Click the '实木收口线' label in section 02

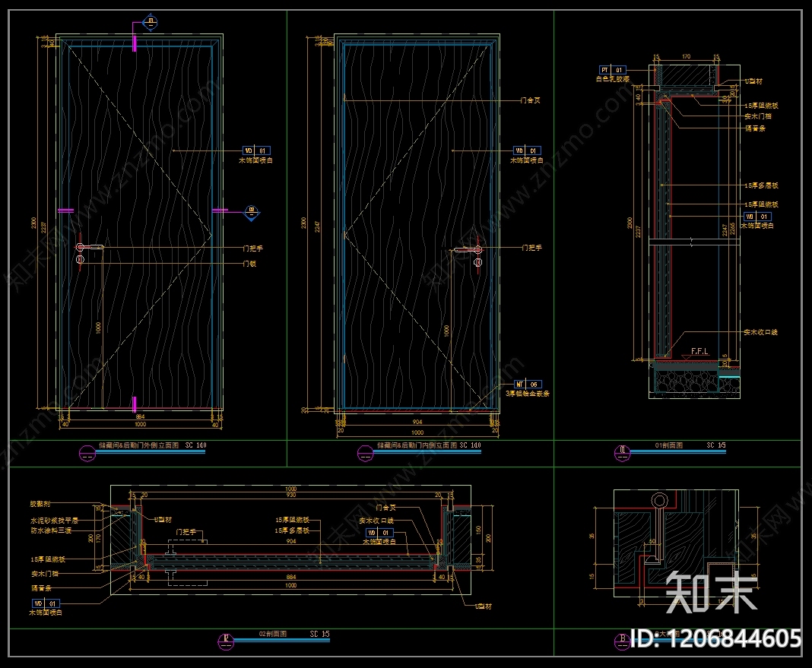click(x=376, y=521)
